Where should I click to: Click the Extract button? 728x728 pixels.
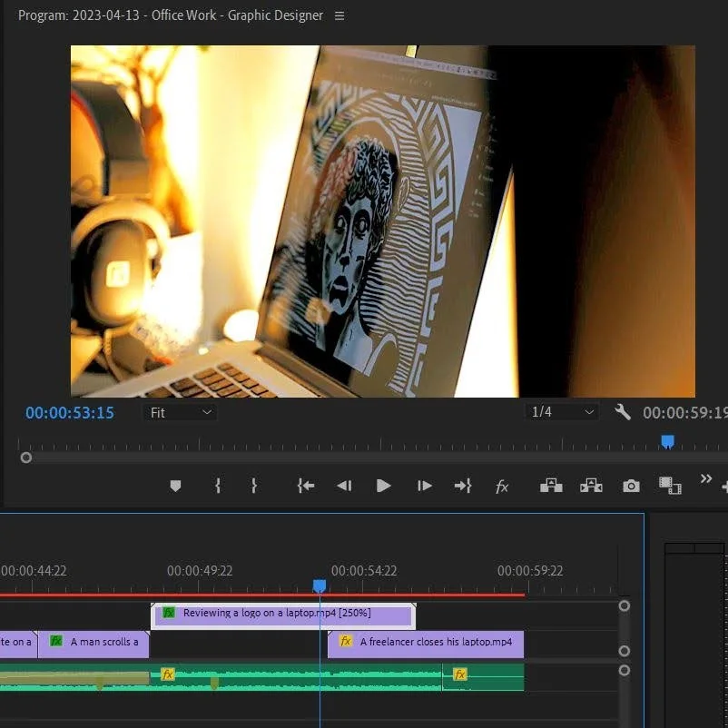point(591,486)
